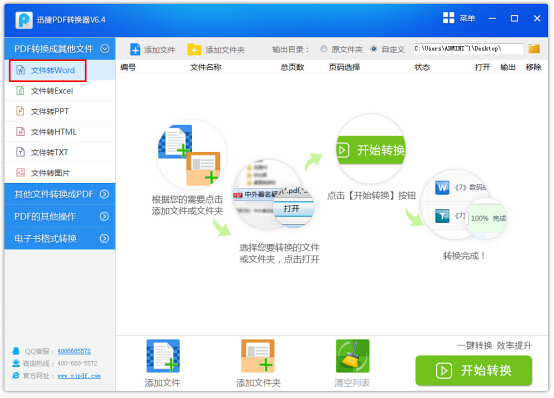The image size is (554, 398).
Task: Click the 状态 column header
Action: [x=422, y=67]
